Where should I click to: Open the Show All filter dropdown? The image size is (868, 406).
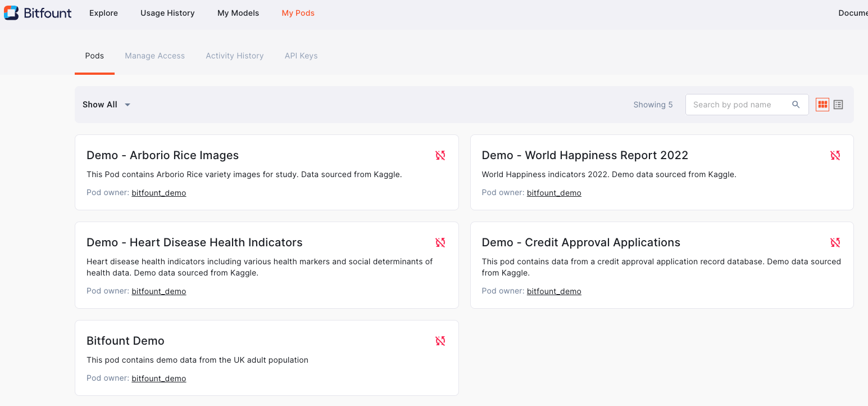coord(106,105)
